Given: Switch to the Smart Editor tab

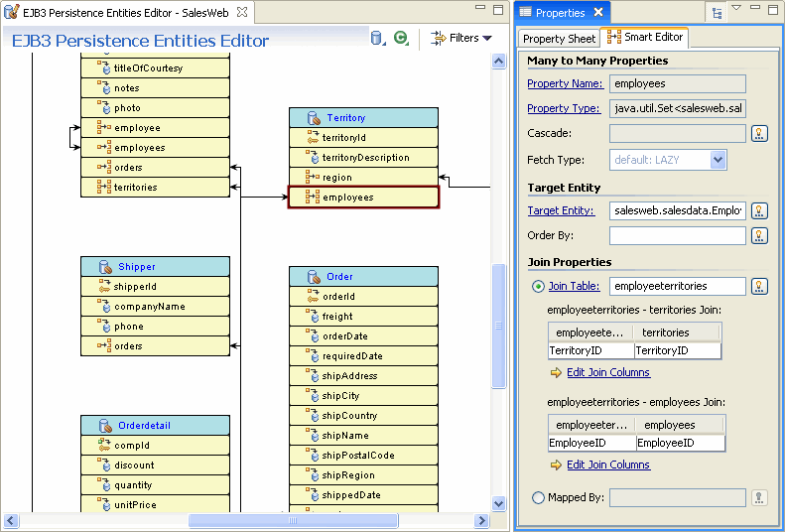Looking at the screenshot, I should [644, 37].
